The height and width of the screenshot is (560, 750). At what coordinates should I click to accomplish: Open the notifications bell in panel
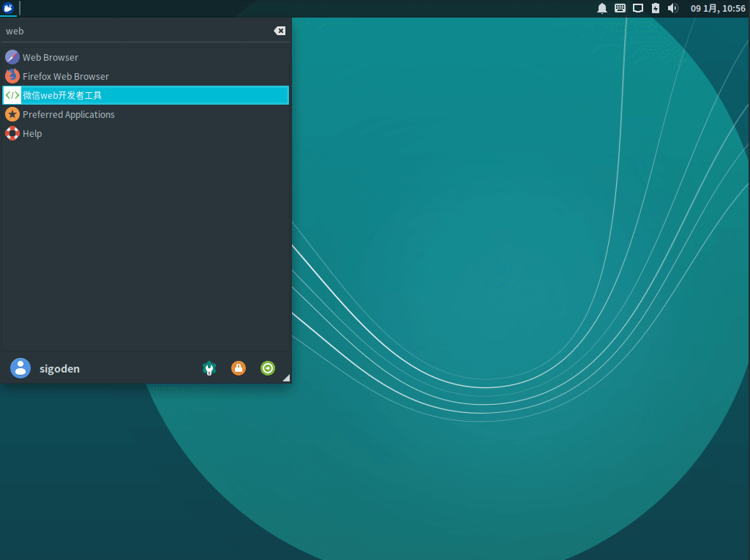602,8
